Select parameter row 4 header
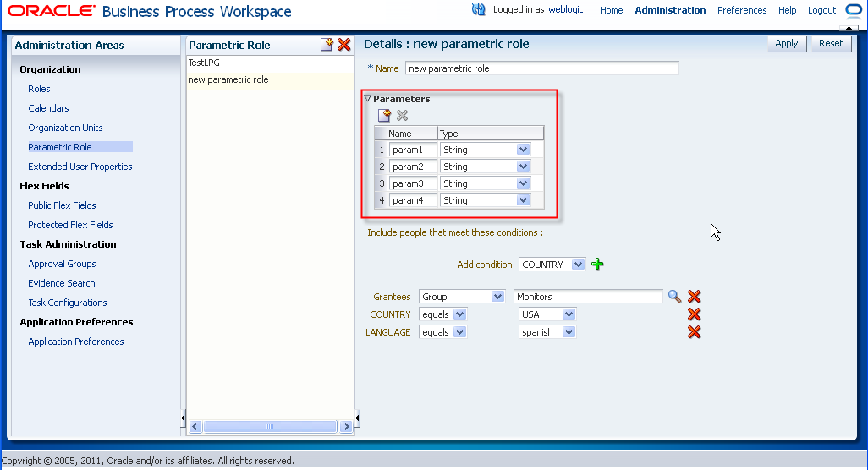This screenshot has height=470, width=868. click(x=381, y=200)
